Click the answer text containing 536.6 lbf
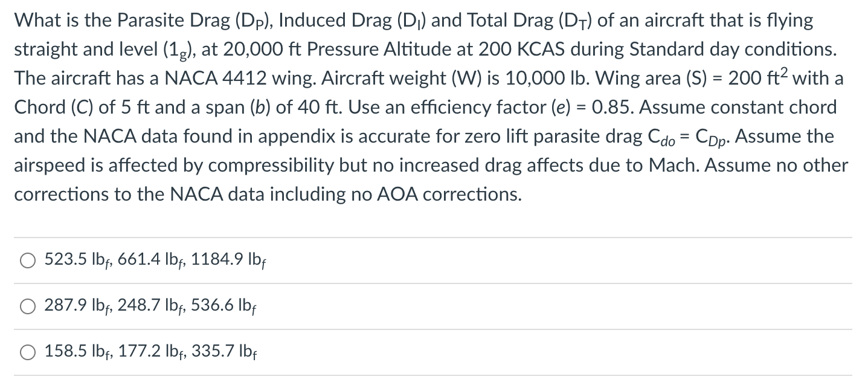The height and width of the screenshot is (388, 868). (x=223, y=306)
